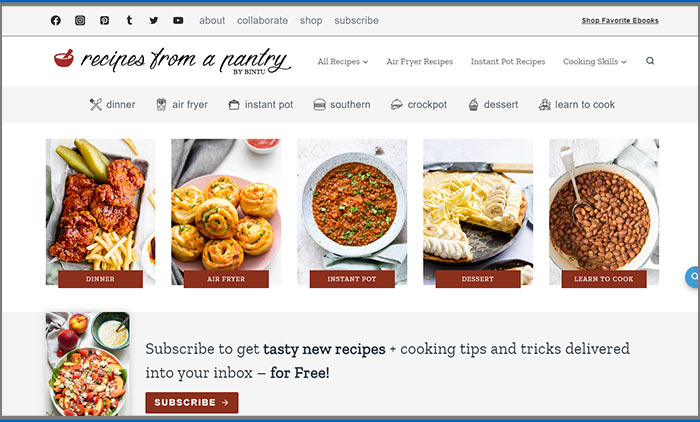Open the YouTube icon
Image resolution: width=700 pixels, height=422 pixels.
pos(178,21)
